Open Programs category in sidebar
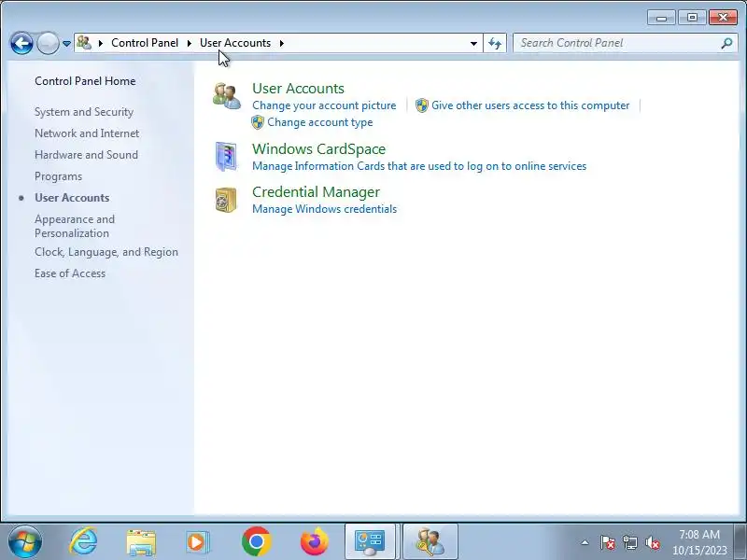 click(x=58, y=176)
